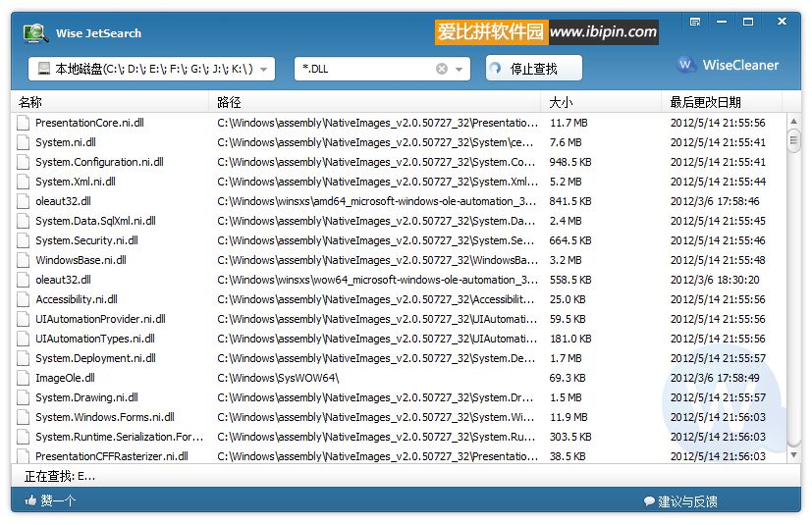812x525 pixels.
Task: Click the C:\Windows\SysWOW64\ path cell
Action: [278, 378]
